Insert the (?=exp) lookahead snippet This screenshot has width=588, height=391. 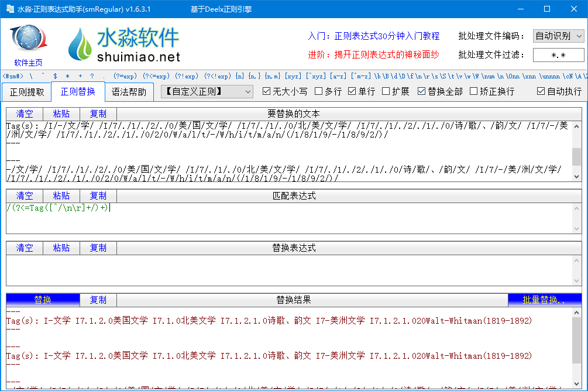tap(125, 76)
